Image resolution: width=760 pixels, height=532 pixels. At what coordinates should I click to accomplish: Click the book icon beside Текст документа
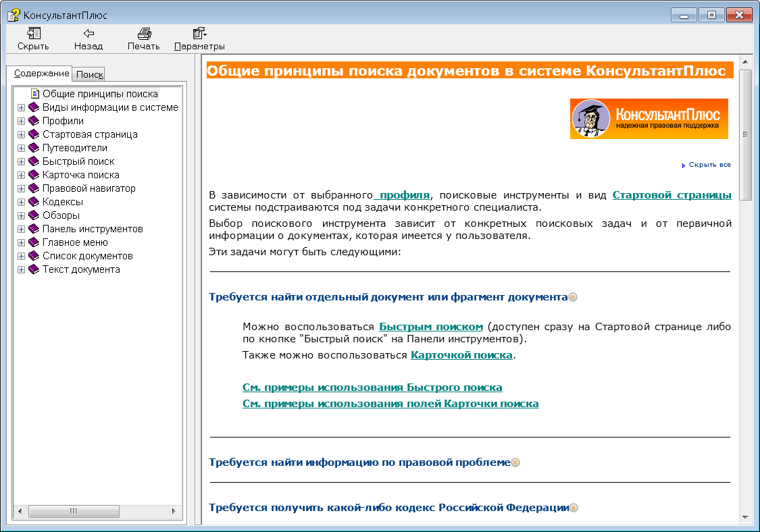point(34,270)
